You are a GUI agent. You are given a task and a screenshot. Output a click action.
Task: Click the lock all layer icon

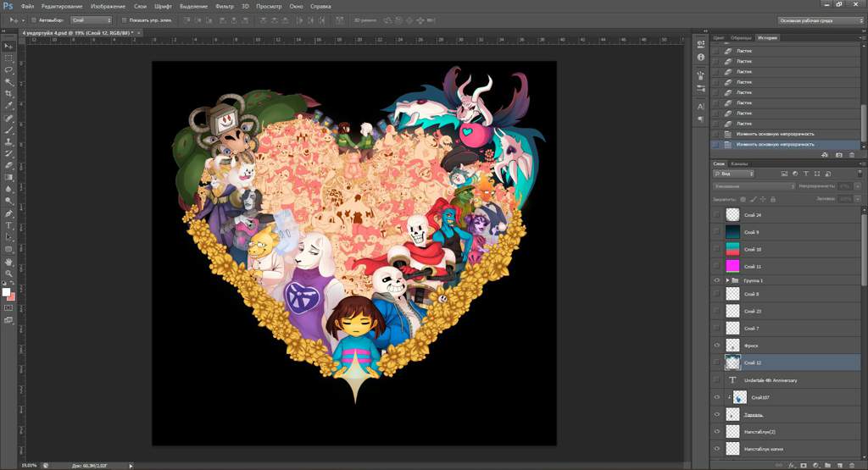(x=773, y=199)
